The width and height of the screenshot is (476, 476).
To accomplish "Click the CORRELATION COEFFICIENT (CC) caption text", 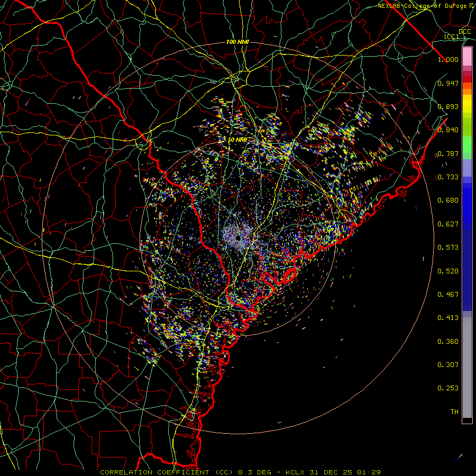I will pyautogui.click(x=167, y=472).
